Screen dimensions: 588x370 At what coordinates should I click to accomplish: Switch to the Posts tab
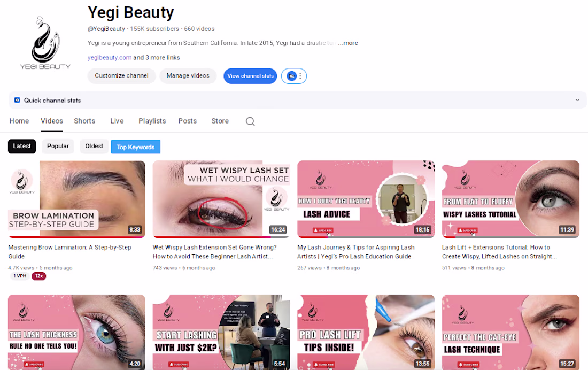(188, 121)
